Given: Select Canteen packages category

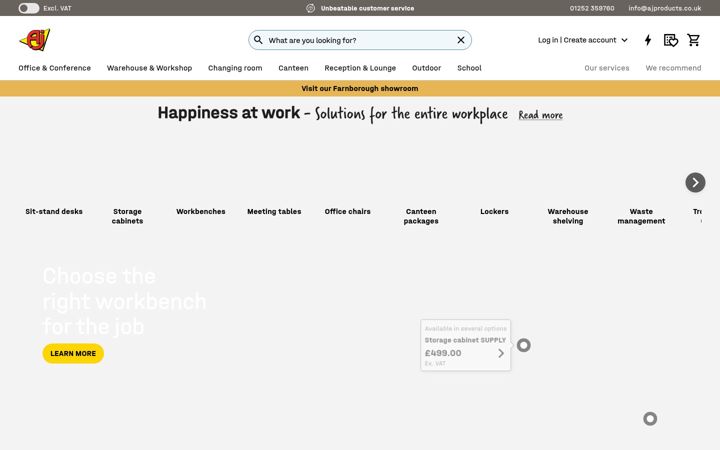Looking at the screenshot, I should (x=421, y=216).
